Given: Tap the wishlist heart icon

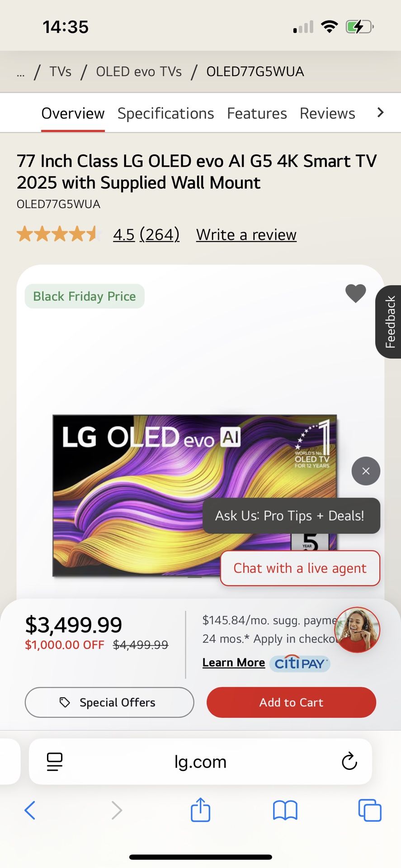Looking at the screenshot, I should pyautogui.click(x=355, y=294).
